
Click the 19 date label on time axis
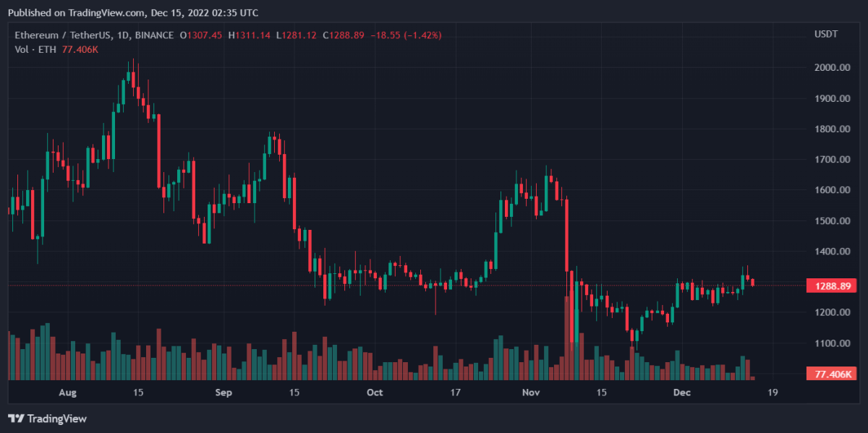point(773,393)
